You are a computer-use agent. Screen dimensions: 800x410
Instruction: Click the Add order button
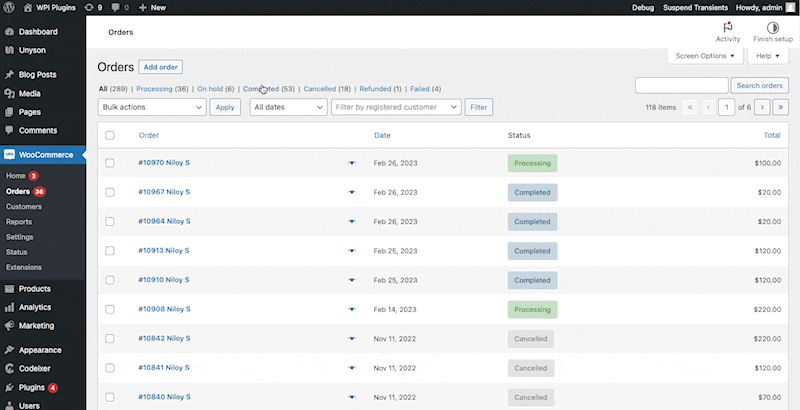point(161,67)
